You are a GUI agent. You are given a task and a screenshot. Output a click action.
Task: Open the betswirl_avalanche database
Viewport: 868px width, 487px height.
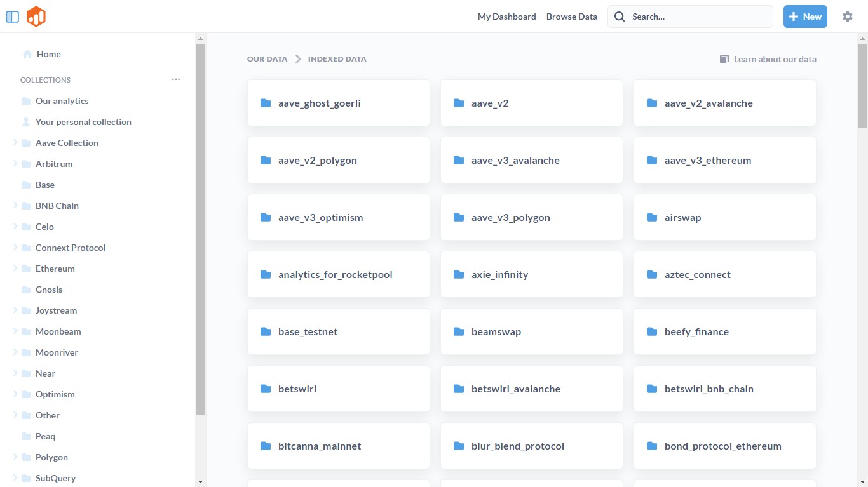point(532,389)
